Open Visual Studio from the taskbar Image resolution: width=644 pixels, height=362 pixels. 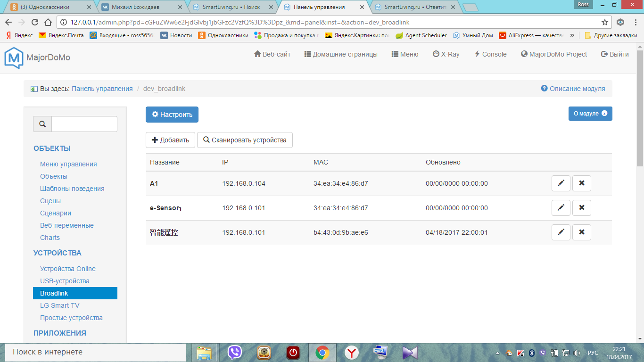410,353
